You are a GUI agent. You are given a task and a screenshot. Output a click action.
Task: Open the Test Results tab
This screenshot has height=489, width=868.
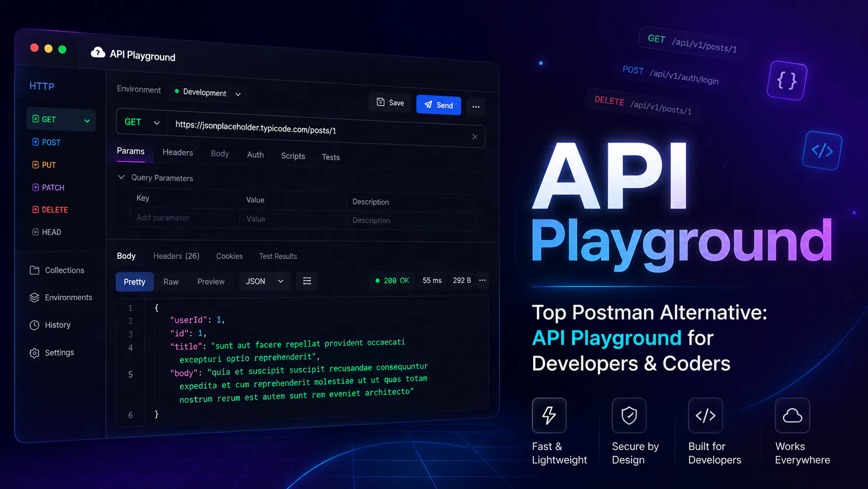278,256
